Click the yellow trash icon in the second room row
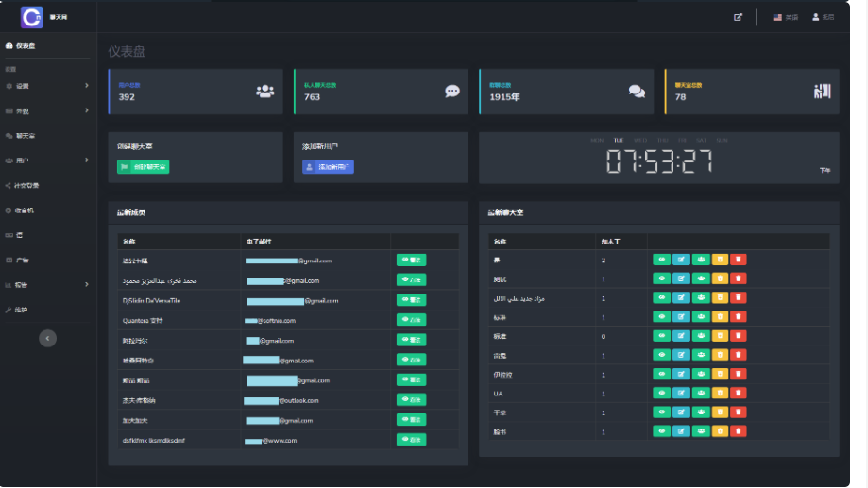The width and height of the screenshot is (868, 488). (720, 278)
